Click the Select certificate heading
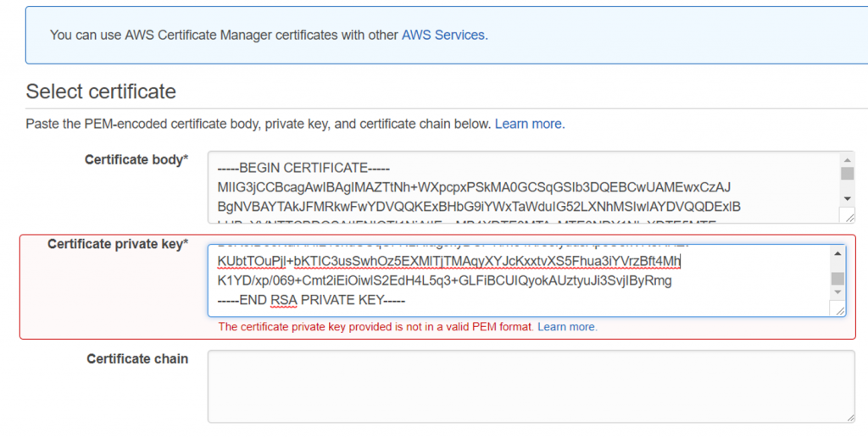Viewport: 868px width, 438px height. (x=101, y=91)
